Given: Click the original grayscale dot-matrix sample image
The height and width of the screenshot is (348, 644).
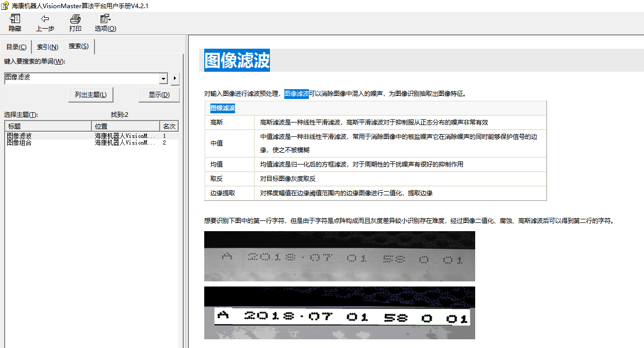Looking at the screenshot, I should (339, 256).
